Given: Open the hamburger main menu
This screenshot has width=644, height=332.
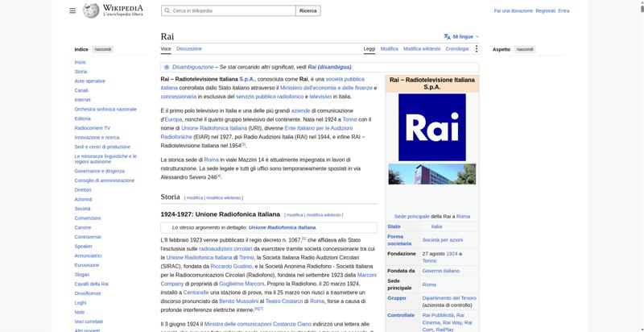Looking at the screenshot, I should pyautogui.click(x=72, y=10).
